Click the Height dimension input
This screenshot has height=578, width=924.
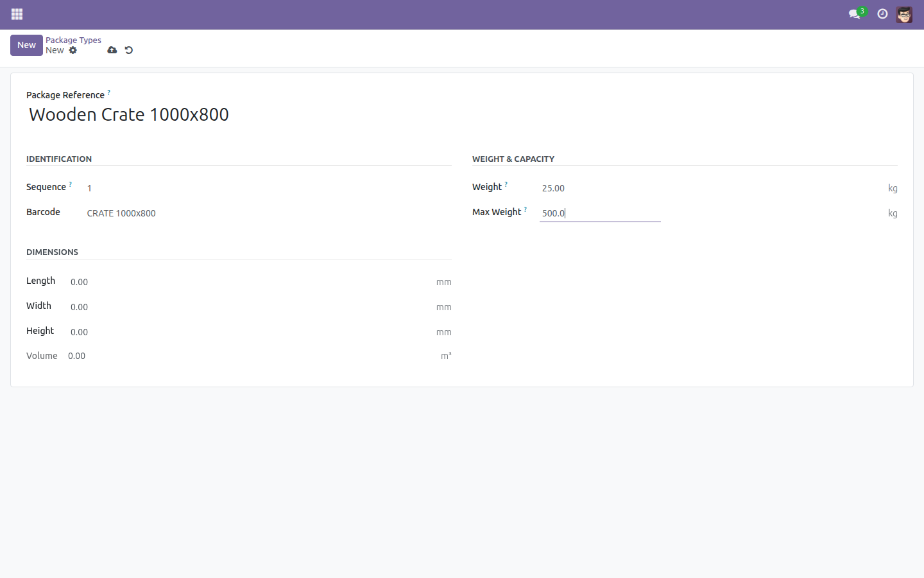[250, 332]
